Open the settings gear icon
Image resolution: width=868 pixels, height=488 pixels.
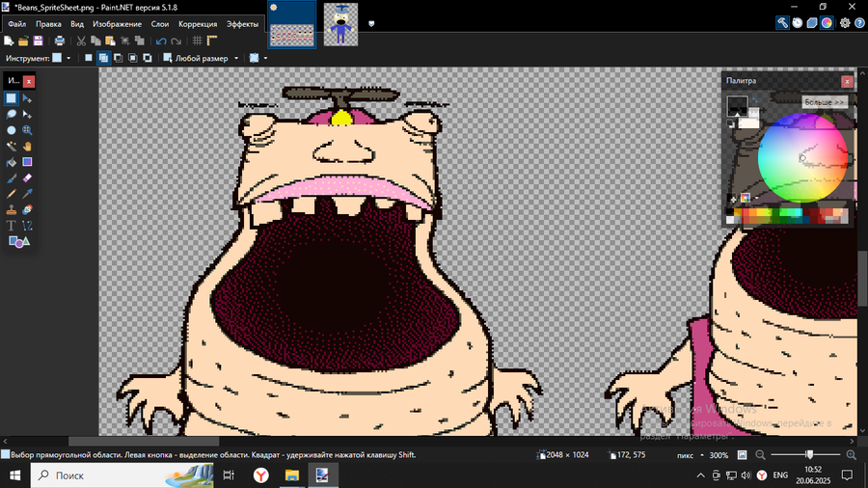(845, 23)
